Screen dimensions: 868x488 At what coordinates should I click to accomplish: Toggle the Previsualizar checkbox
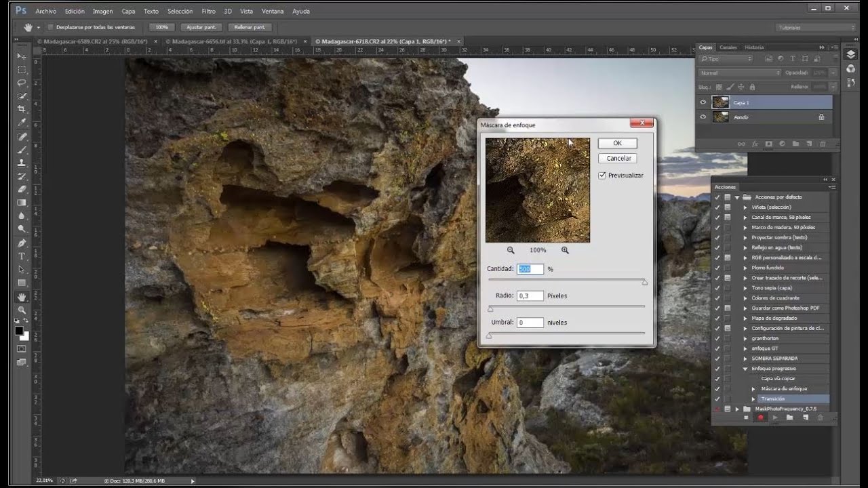[x=602, y=176]
